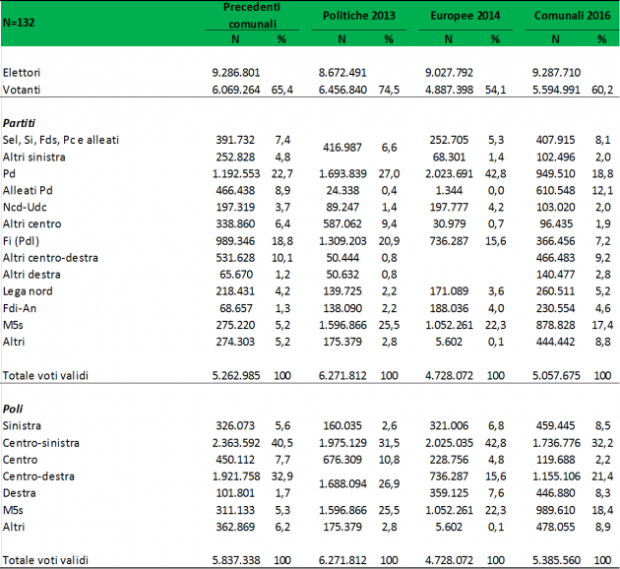Screen dimensions: 620x569
Task: Click the Partiti section heading
Action: pos(19,123)
